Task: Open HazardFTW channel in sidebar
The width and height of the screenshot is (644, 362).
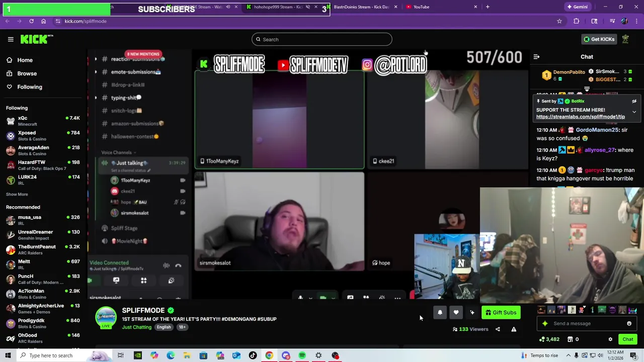Action: (43, 165)
